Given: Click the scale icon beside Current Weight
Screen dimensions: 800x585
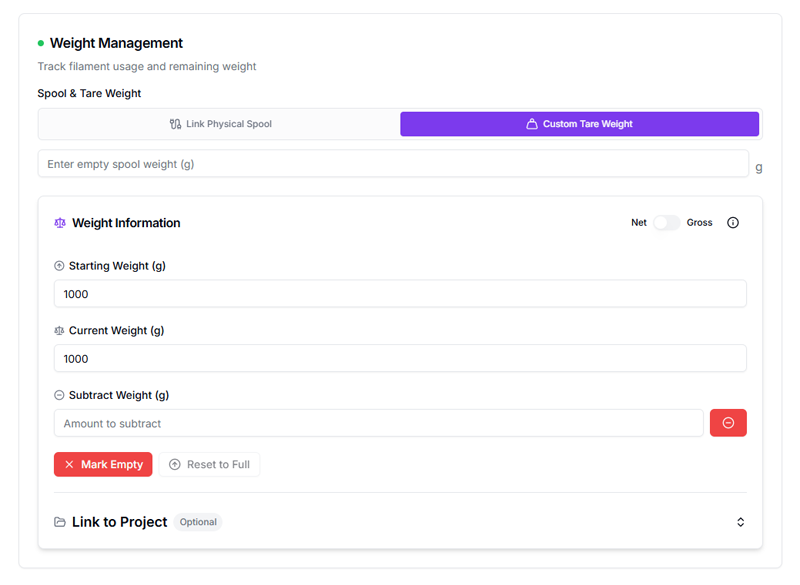Looking at the screenshot, I should pos(59,330).
